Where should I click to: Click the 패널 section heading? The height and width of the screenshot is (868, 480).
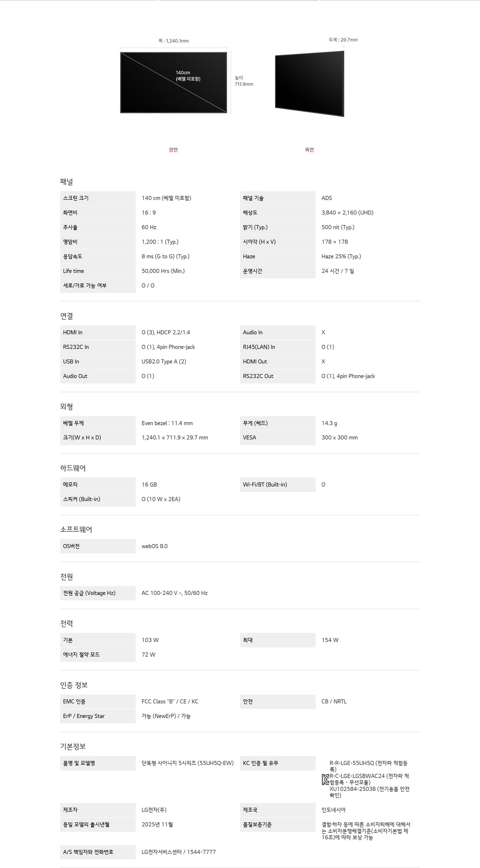pos(67,182)
